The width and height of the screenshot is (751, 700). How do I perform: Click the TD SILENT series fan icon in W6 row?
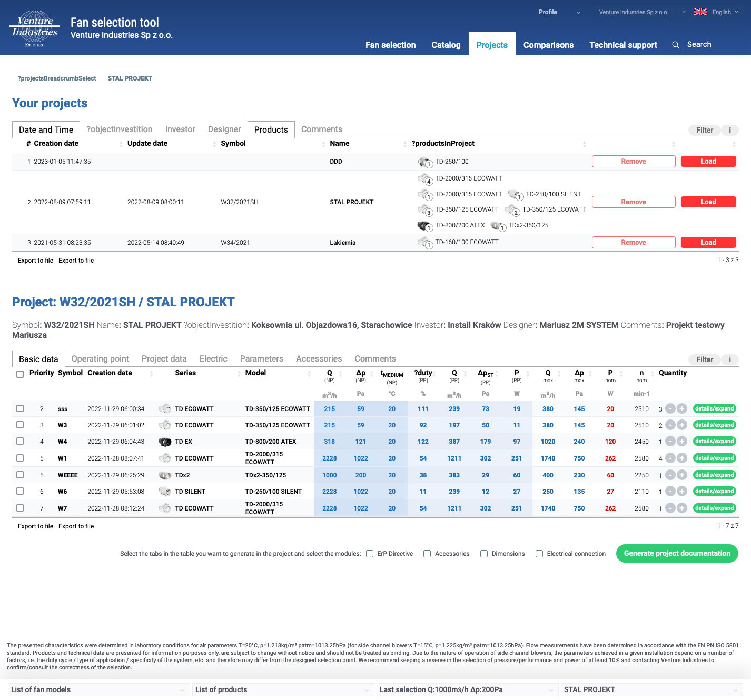click(x=165, y=492)
